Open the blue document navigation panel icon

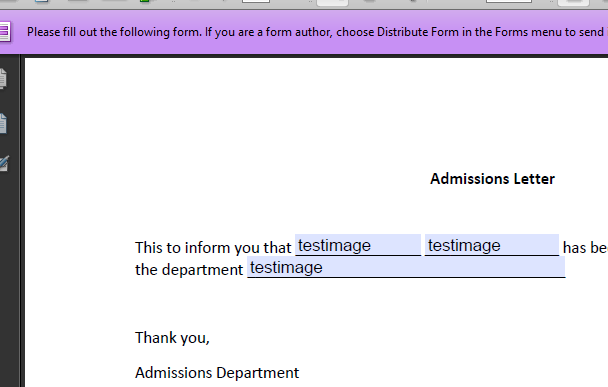3,124
